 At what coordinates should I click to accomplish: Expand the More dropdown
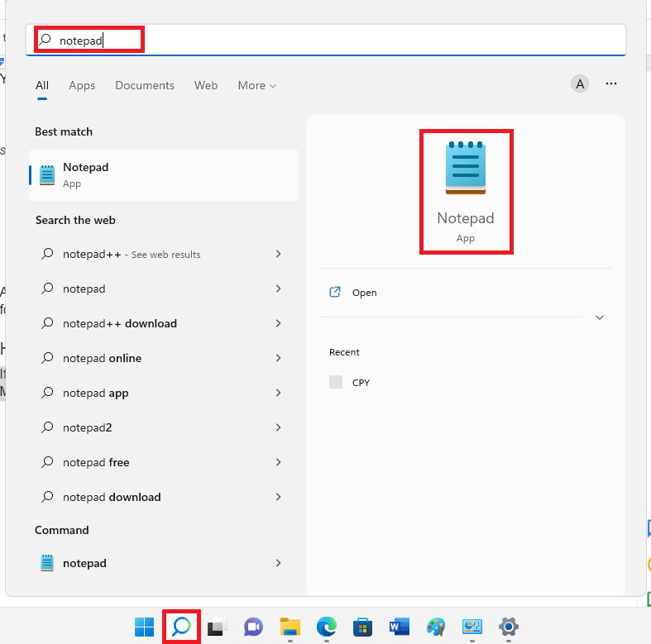pyautogui.click(x=256, y=85)
